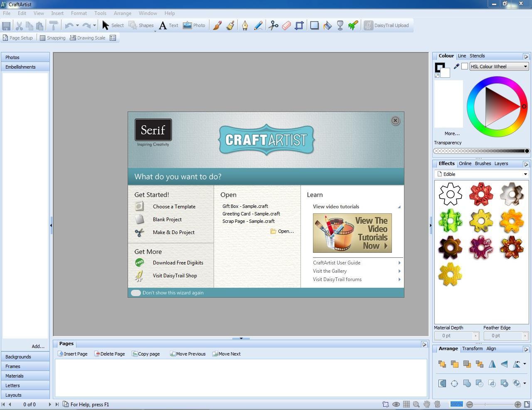The width and height of the screenshot is (532, 410).
Task: Select the Photo tool
Action: tap(194, 25)
